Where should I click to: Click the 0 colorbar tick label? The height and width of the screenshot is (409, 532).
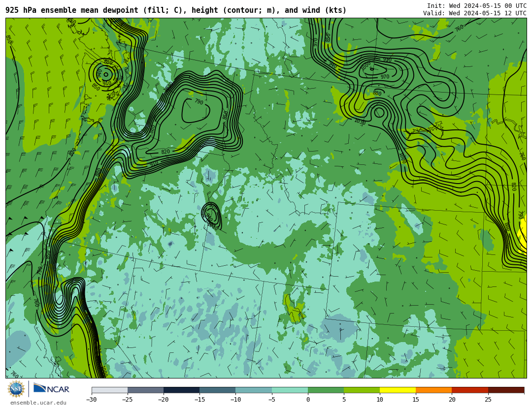click(x=308, y=400)
